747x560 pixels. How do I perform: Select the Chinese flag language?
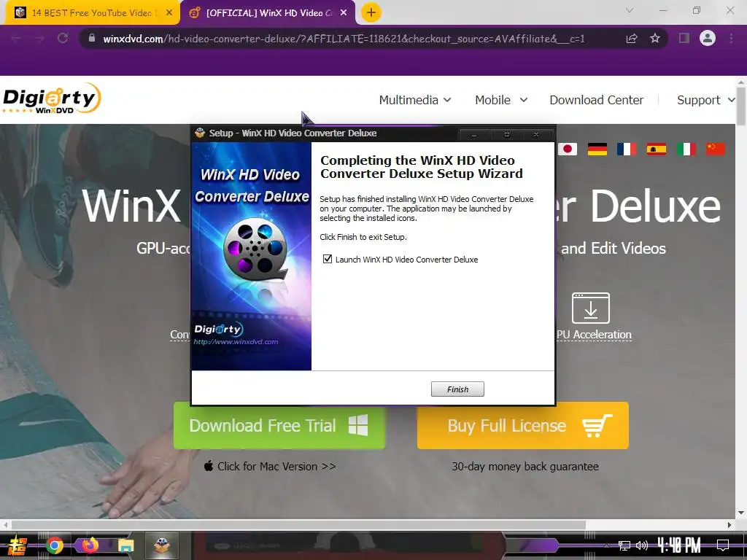pos(716,149)
